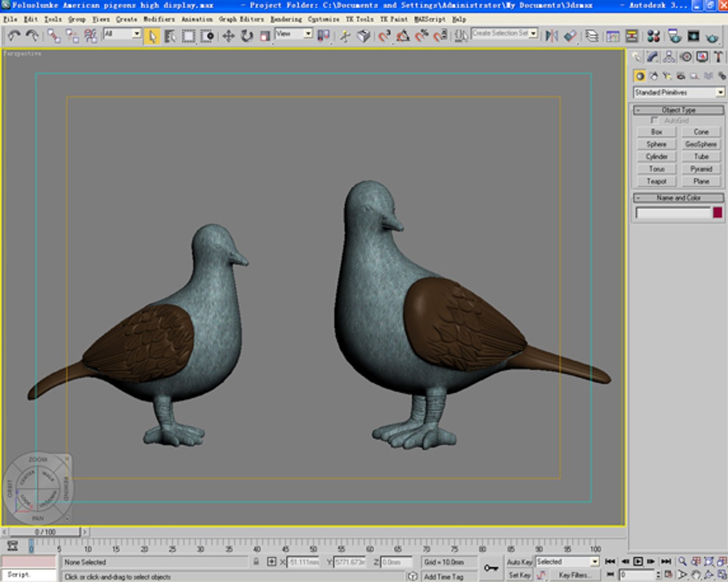Open Standard Primitives category dropdown

pos(678,93)
